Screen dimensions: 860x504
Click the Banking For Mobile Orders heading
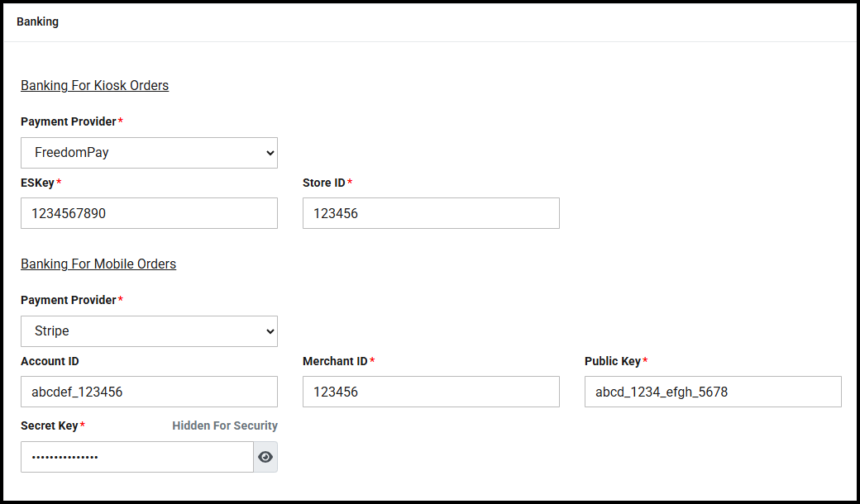[98, 264]
